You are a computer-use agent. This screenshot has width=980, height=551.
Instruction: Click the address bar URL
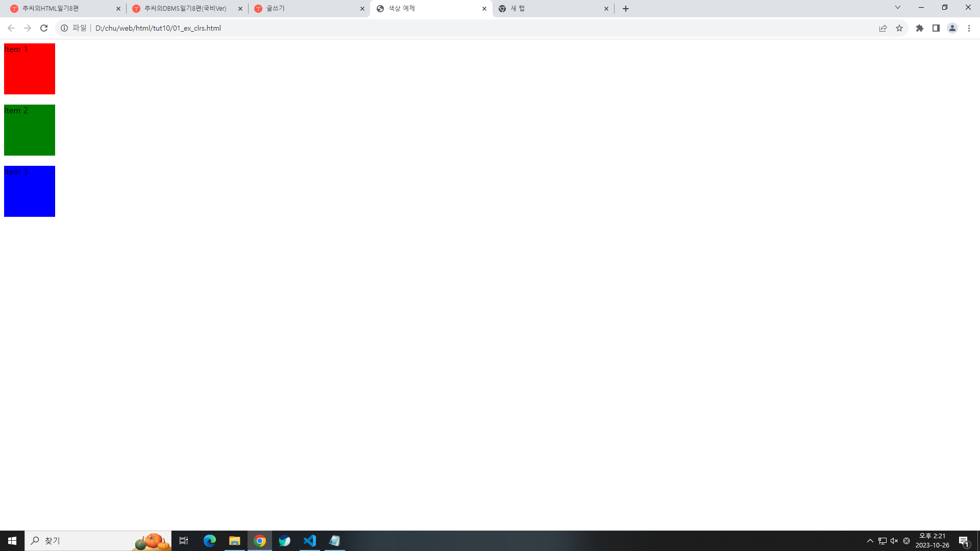pyautogui.click(x=158, y=28)
